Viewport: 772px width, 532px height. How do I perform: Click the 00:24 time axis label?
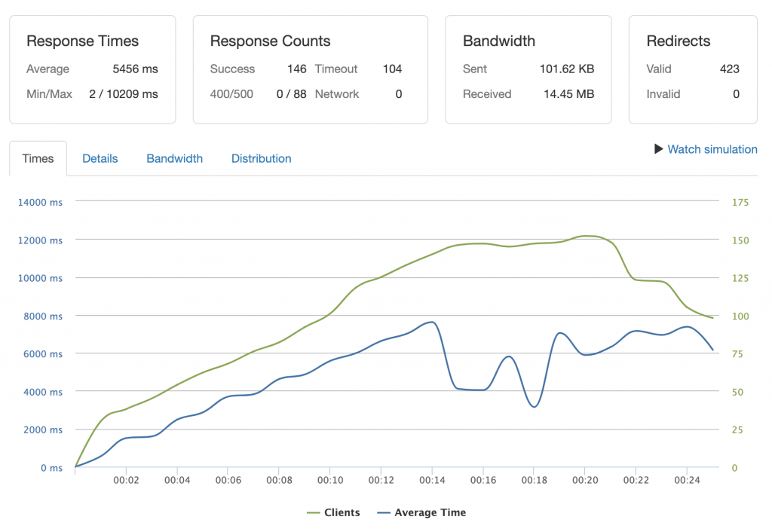coord(687,480)
